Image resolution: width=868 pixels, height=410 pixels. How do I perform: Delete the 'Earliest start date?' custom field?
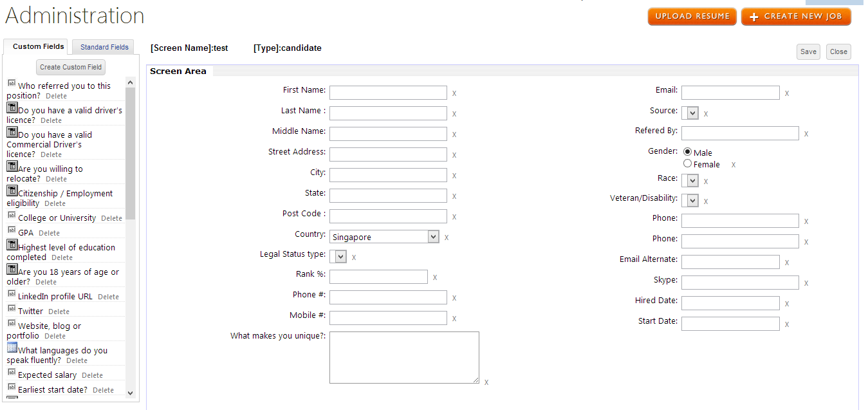click(103, 391)
